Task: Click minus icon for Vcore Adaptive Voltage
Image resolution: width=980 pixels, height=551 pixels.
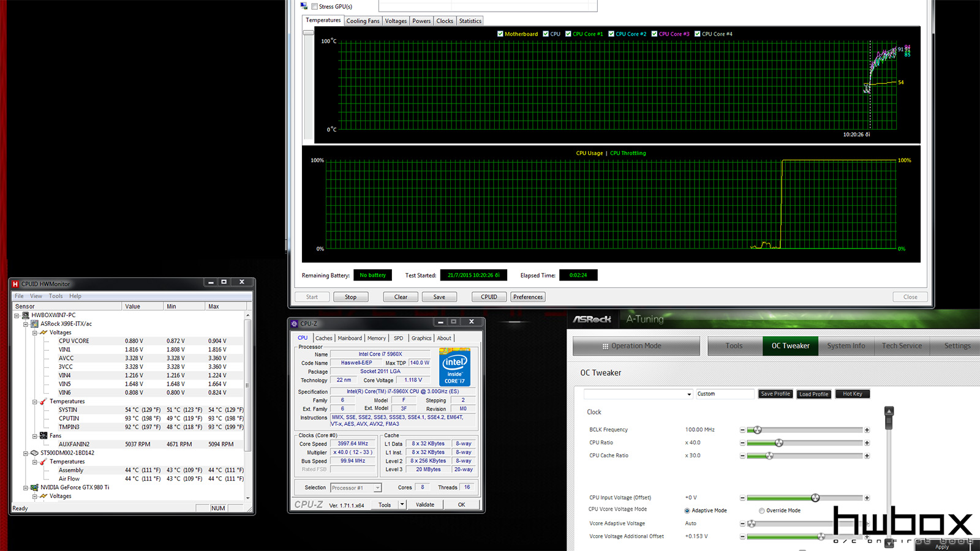Action: (742, 524)
